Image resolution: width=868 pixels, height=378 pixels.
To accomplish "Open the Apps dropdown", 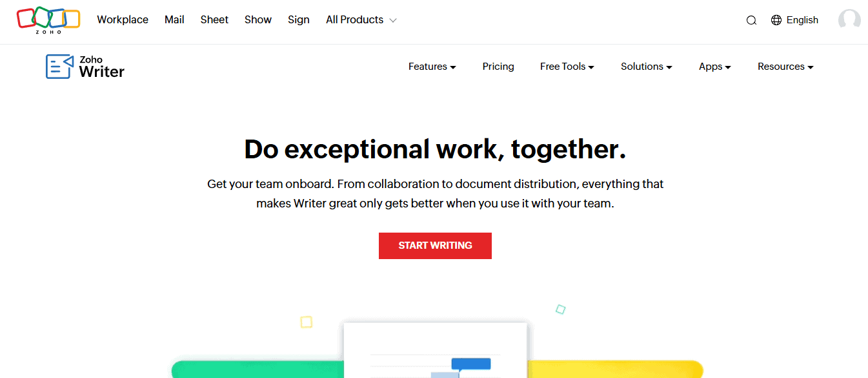I will pyautogui.click(x=715, y=67).
